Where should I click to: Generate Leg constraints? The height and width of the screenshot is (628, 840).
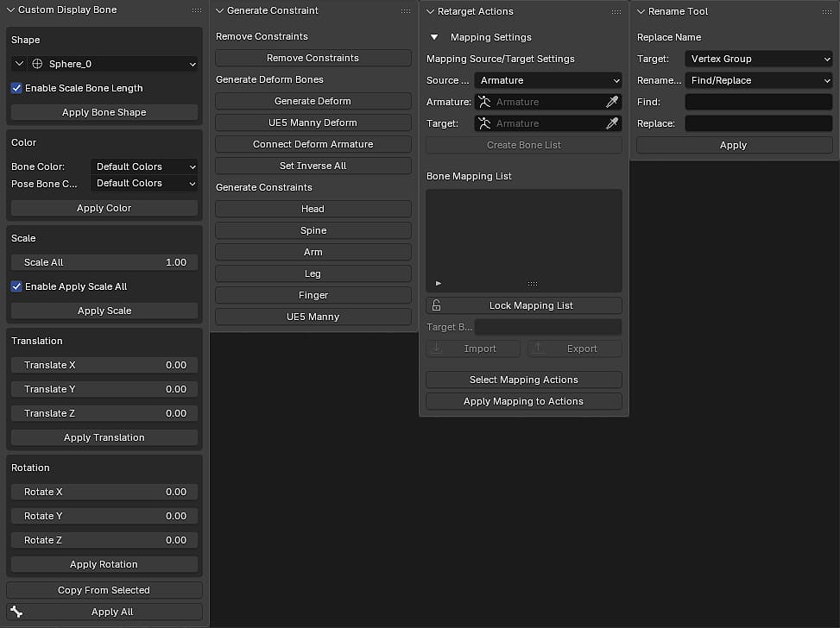point(313,273)
